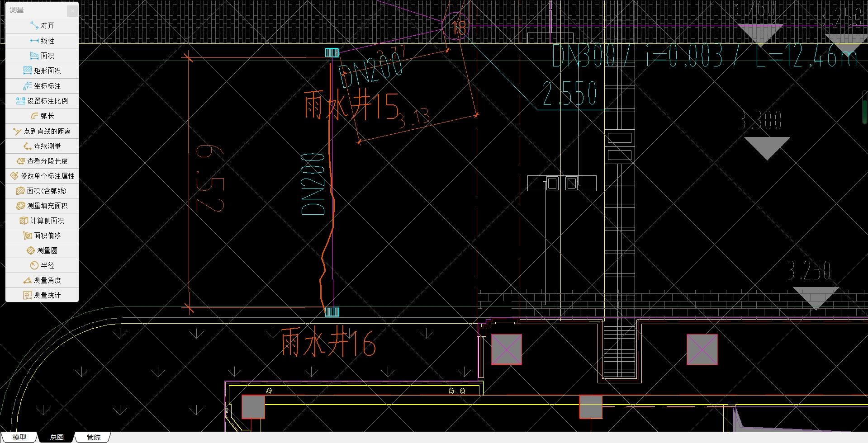Select the 3.250 elevation above the lower-right triangle

pos(809,271)
